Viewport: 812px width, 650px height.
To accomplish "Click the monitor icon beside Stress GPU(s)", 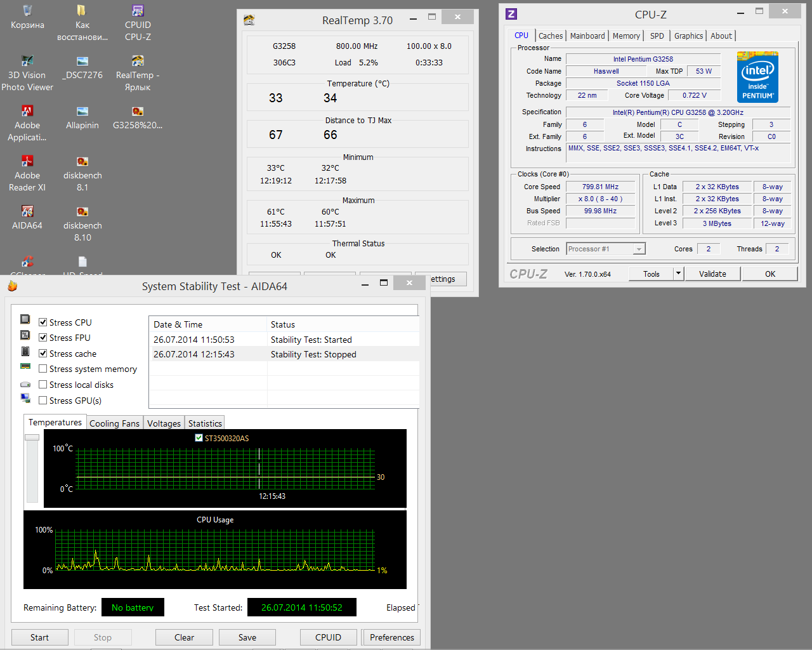I will pyautogui.click(x=25, y=398).
